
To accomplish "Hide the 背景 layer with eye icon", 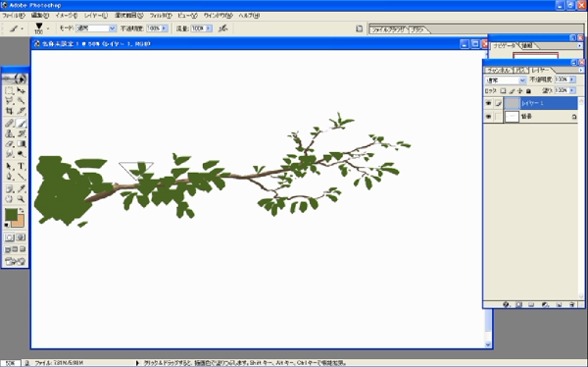I will pyautogui.click(x=488, y=117).
